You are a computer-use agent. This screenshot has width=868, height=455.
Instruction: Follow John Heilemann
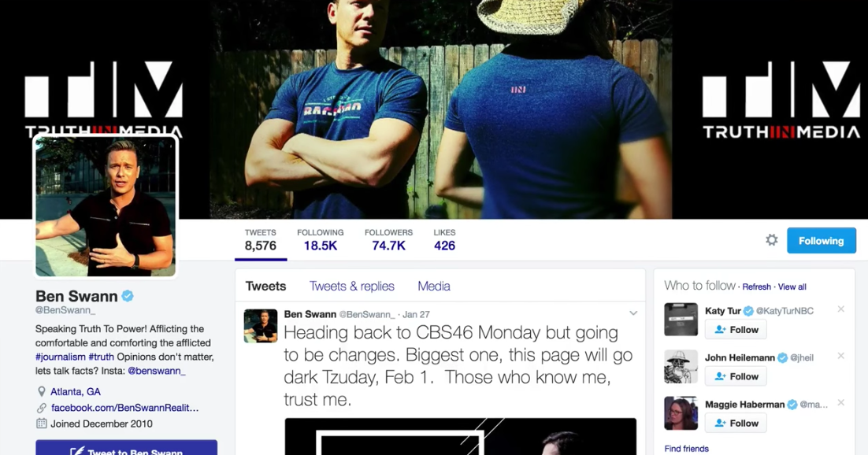(736, 376)
